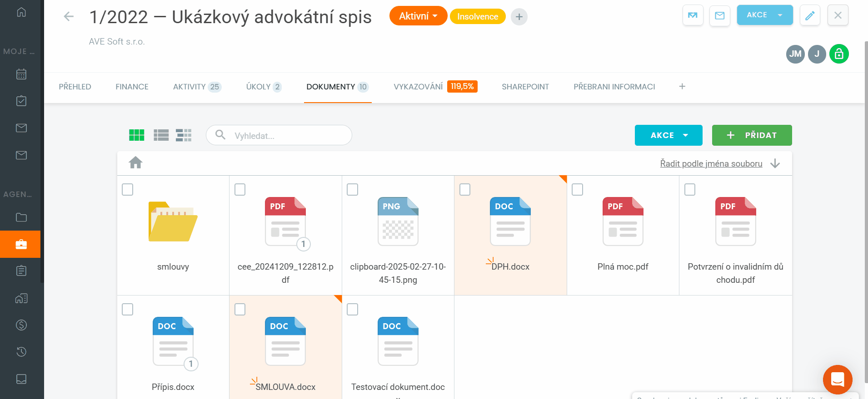Click Řadit podle jména souboru link
Image resolution: width=868 pixels, height=399 pixels.
(x=711, y=163)
